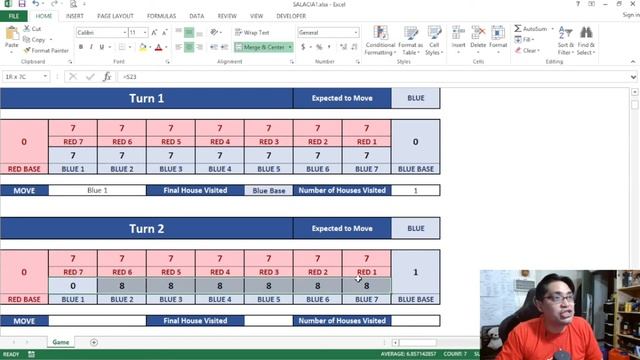
Task: Open Sort & Filter
Action: [x=566, y=40]
